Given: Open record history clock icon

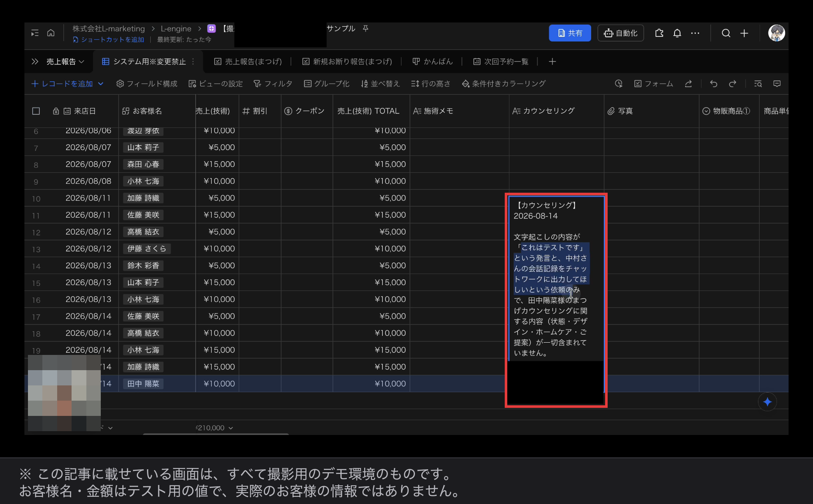Looking at the screenshot, I should point(619,84).
